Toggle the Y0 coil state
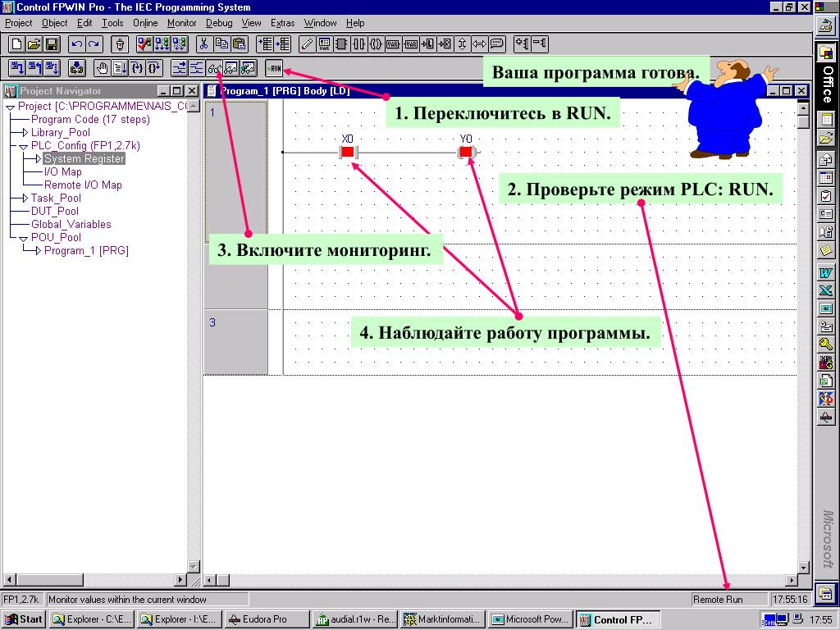 [466, 152]
